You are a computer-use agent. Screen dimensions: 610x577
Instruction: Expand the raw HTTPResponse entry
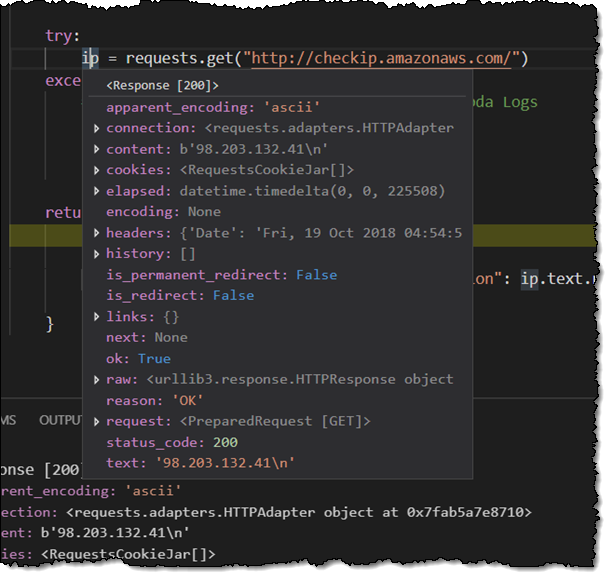[96, 380]
